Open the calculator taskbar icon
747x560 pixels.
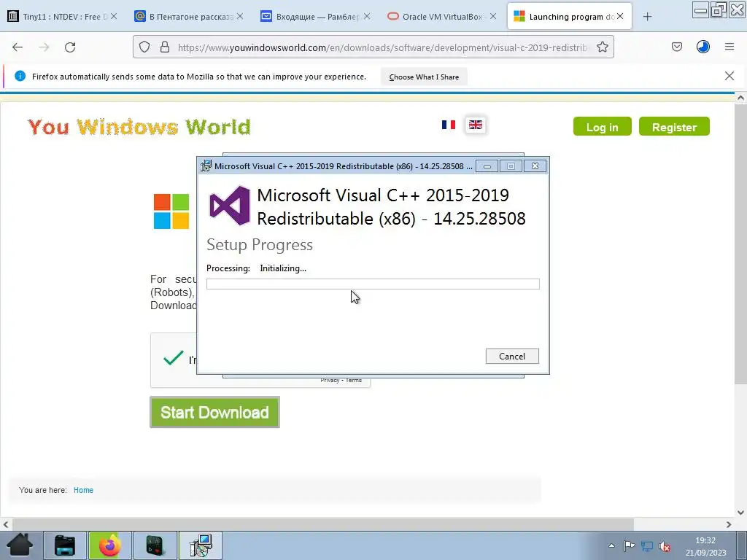[x=155, y=545]
